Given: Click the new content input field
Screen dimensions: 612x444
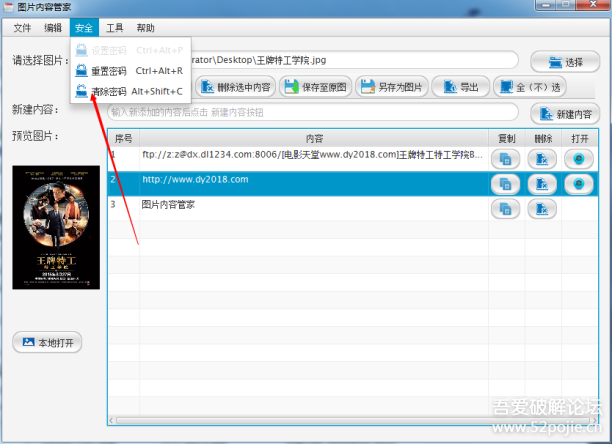Looking at the screenshot, I should (x=313, y=112).
